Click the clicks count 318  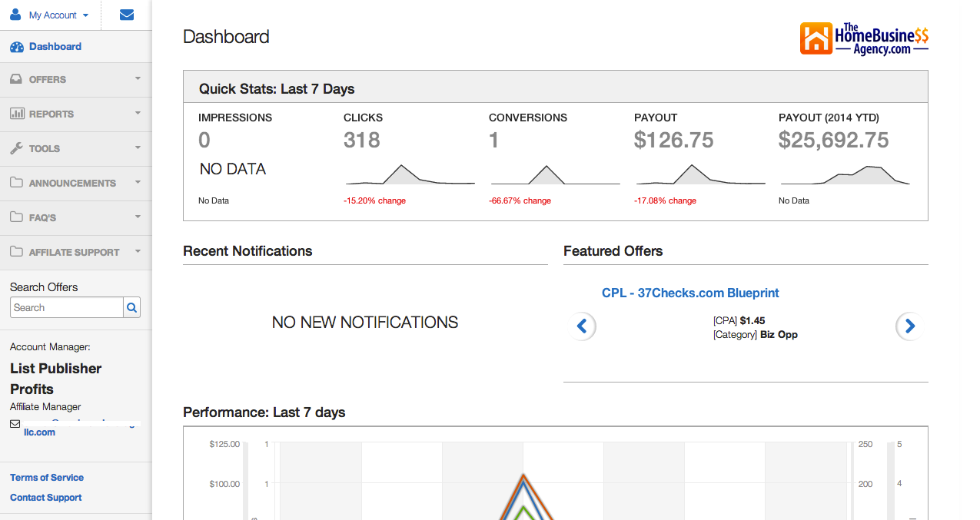click(362, 140)
